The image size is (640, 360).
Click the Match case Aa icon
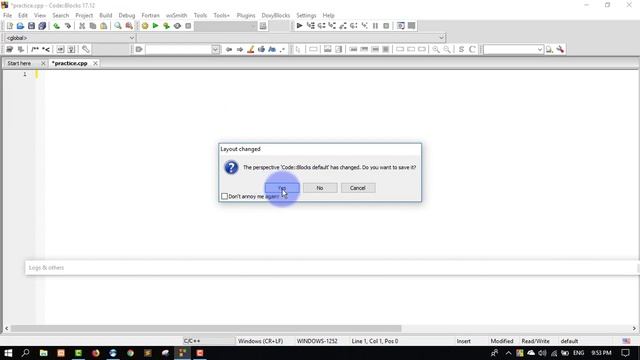tap(272, 49)
